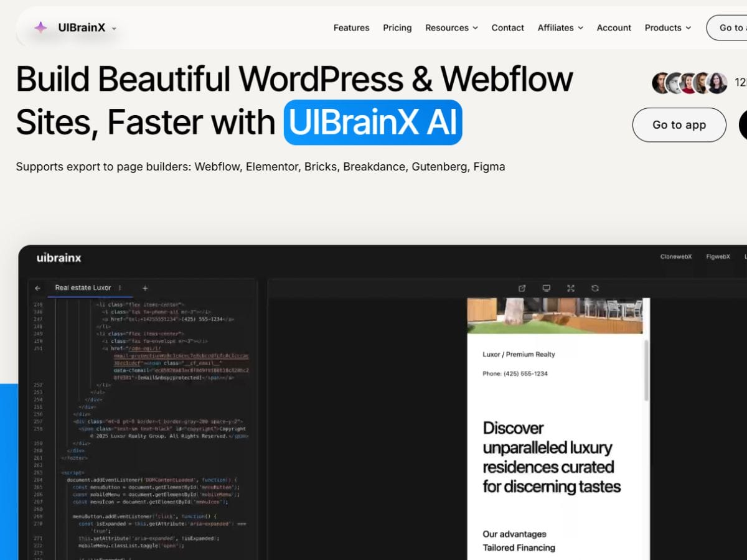747x560 pixels.
Task: Click the open in new window icon
Action: tap(522, 288)
